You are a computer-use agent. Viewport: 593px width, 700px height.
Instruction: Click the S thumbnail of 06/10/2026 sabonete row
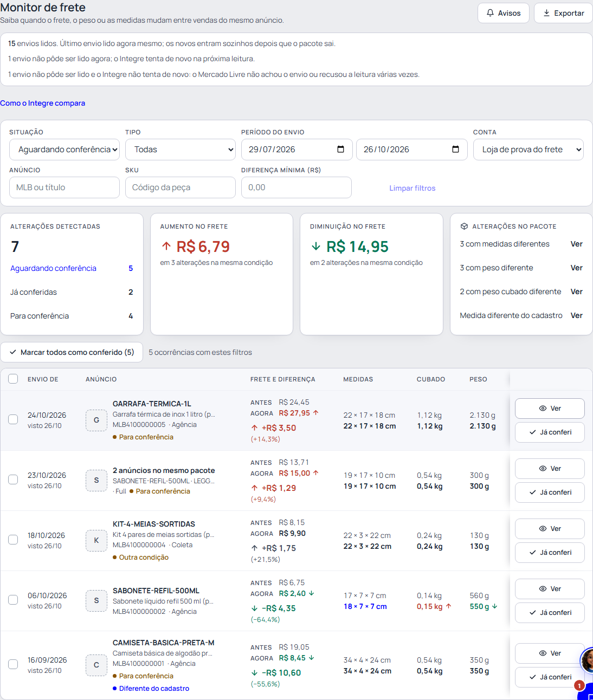coord(96,600)
